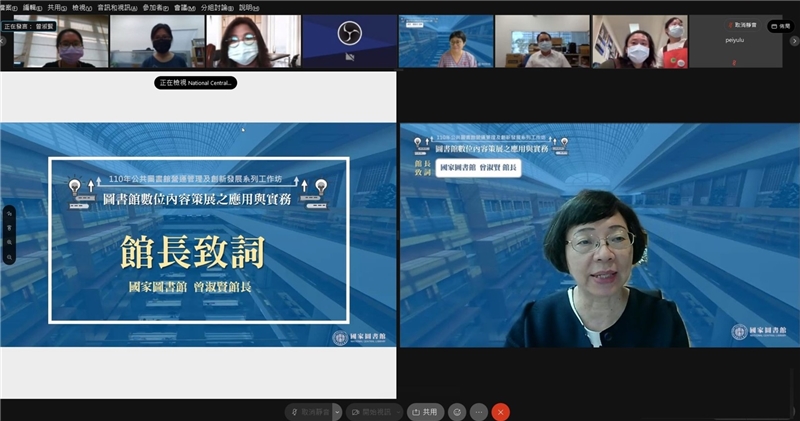Open the reactions smiley icon
Image resolution: width=800 pixels, height=421 pixels.
[x=457, y=412]
